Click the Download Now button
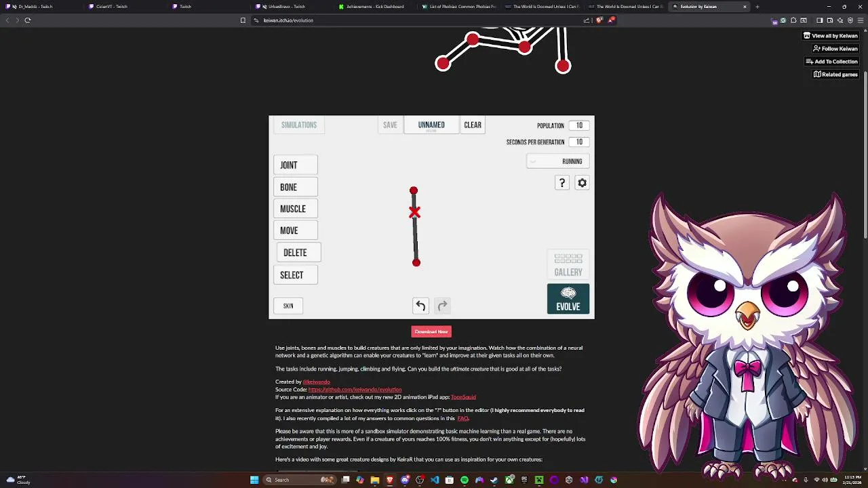 pos(431,331)
